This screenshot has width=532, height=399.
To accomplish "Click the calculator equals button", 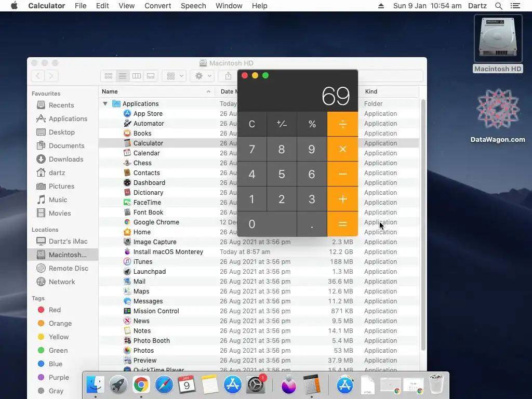I will click(x=343, y=224).
